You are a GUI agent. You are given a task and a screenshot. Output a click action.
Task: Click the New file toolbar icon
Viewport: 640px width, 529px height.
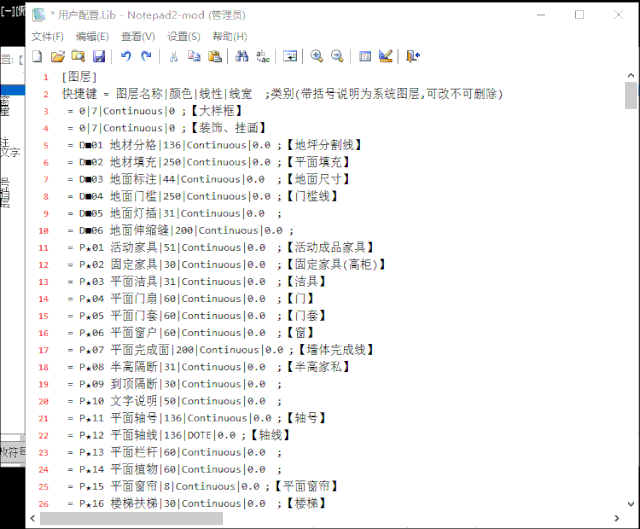pos(37,56)
